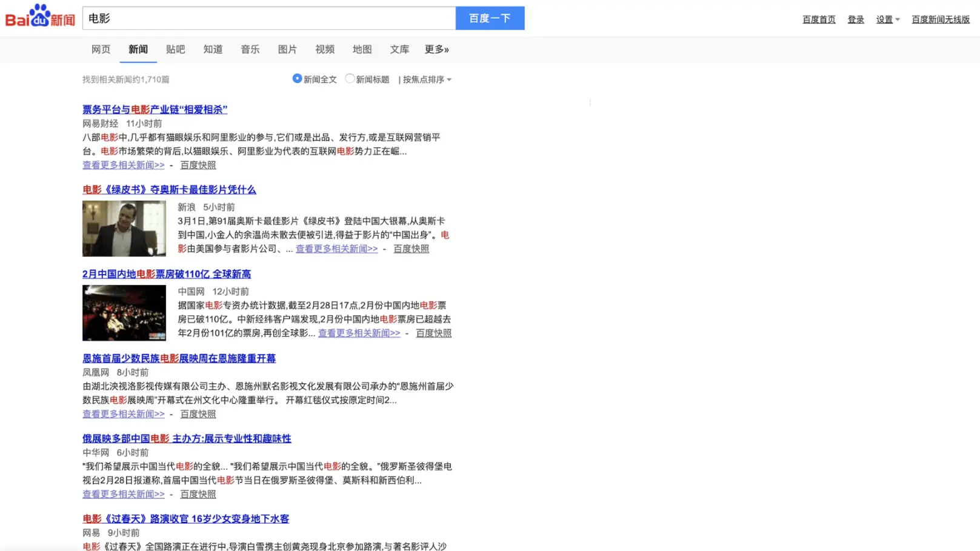Switch to the 音乐 tab
This screenshot has height=551, width=980.
250,50
